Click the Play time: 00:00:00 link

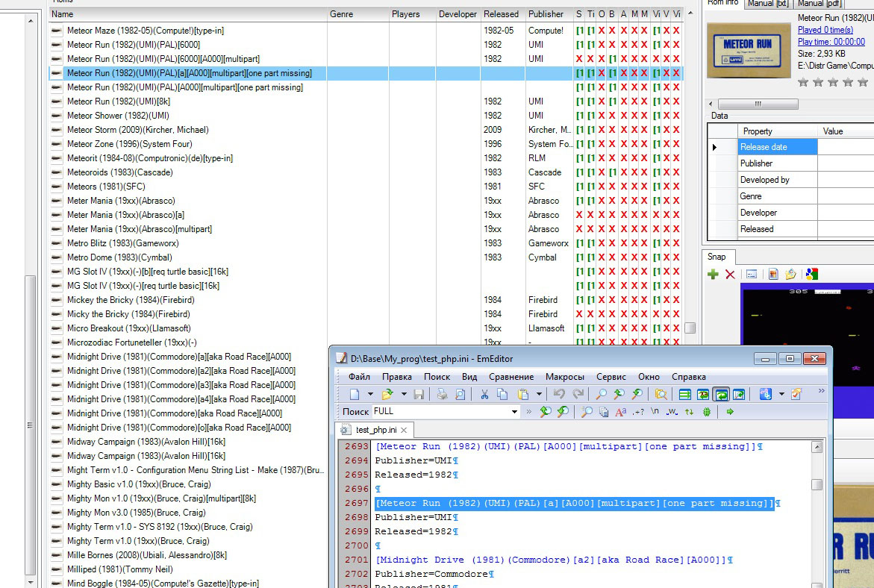[x=831, y=42]
